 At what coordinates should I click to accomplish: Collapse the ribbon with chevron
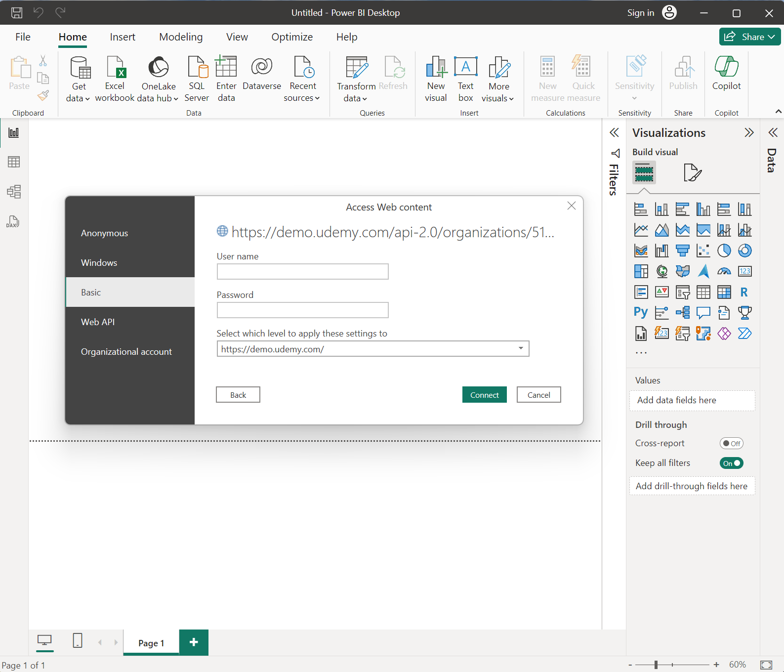778,112
